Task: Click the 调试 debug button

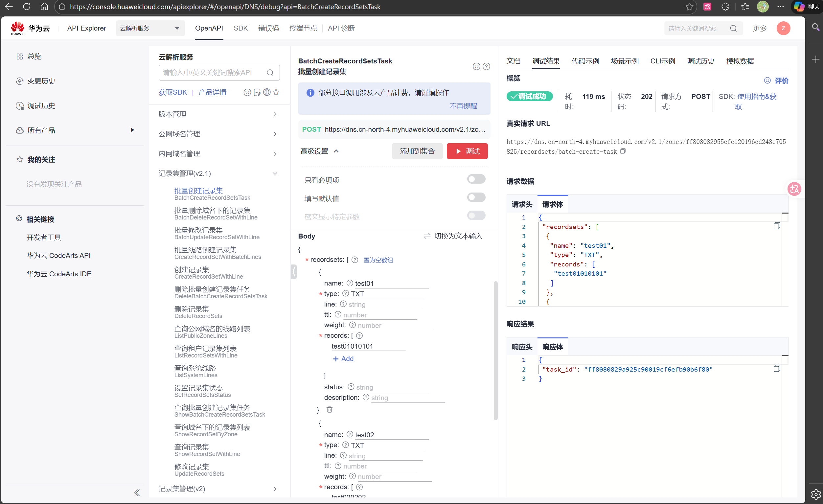Action: point(467,151)
